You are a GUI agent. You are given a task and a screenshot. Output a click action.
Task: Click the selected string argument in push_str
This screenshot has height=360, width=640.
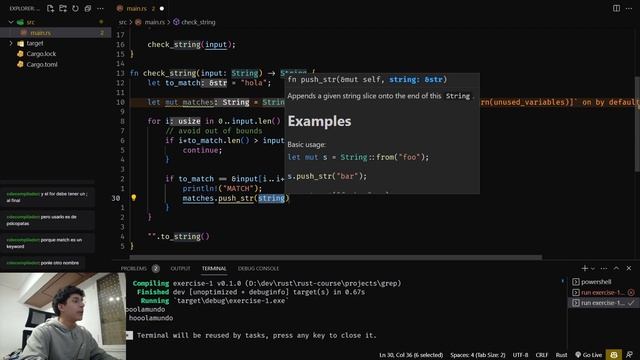click(271, 198)
